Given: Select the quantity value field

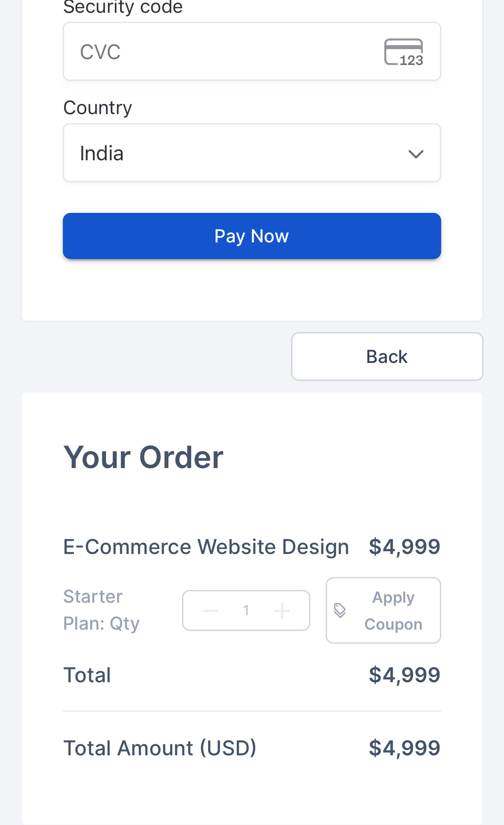Looking at the screenshot, I should (246, 610).
